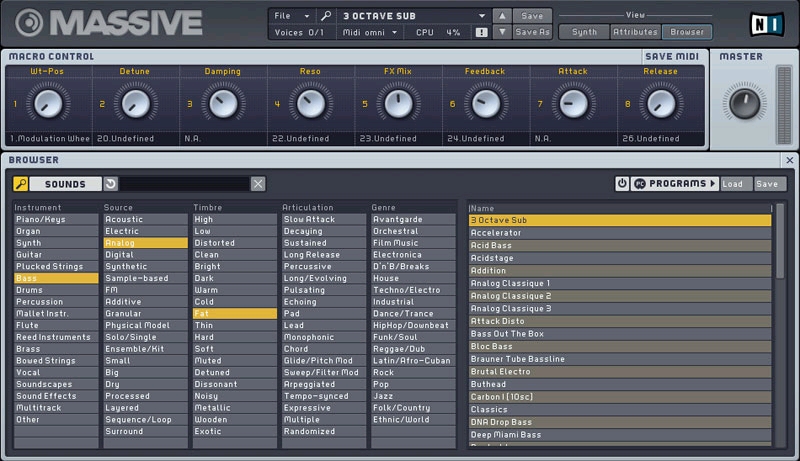Click the preset list vertical scrollbar
The image size is (800, 461).
click(x=780, y=241)
